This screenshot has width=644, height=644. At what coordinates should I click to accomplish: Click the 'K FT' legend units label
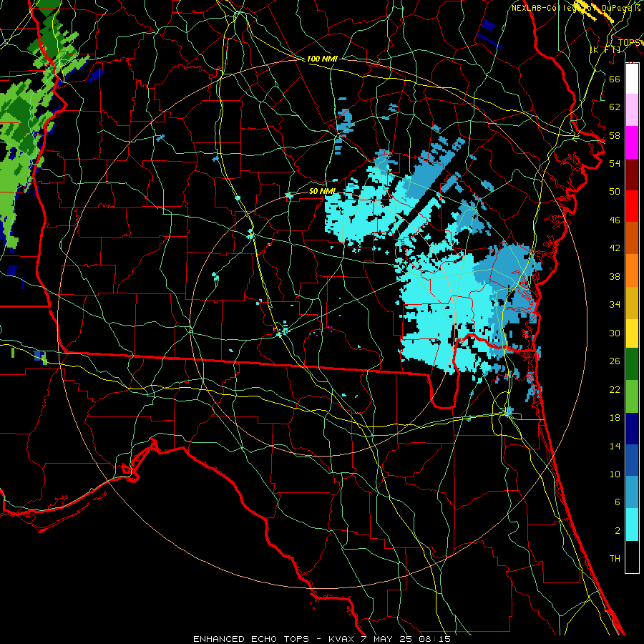(x=605, y=49)
